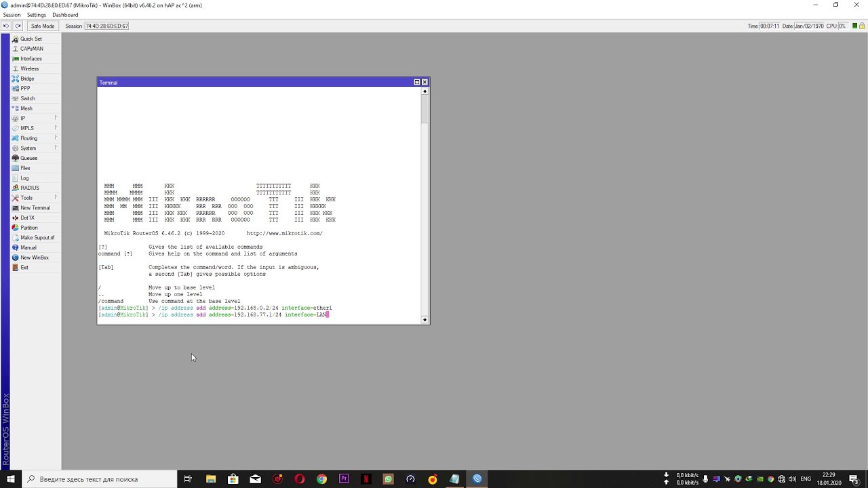Open Google Chrome from taskbar

click(x=321, y=479)
